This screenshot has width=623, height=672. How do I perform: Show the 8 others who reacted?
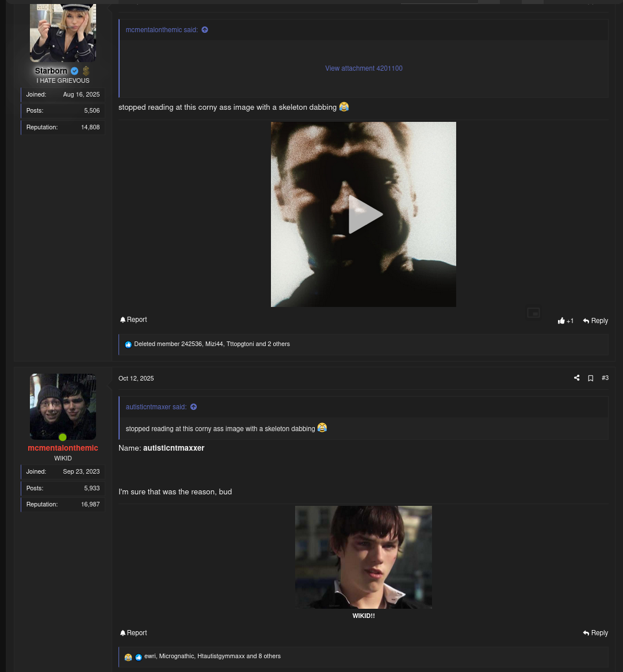[x=269, y=656]
